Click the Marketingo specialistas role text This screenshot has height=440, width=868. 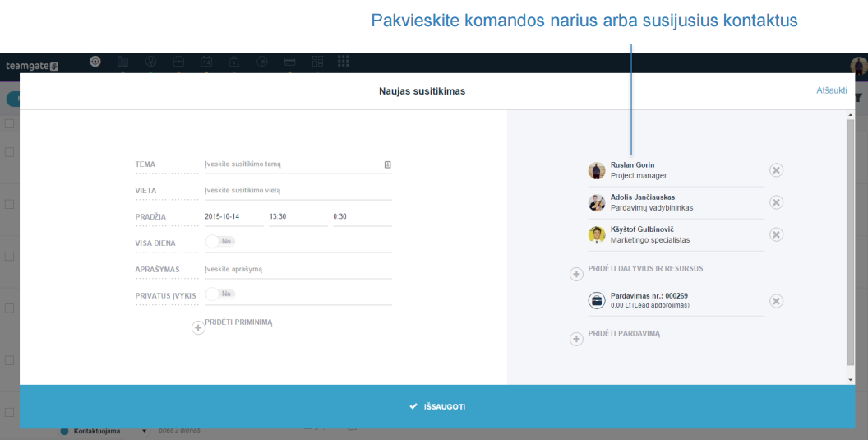click(650, 240)
